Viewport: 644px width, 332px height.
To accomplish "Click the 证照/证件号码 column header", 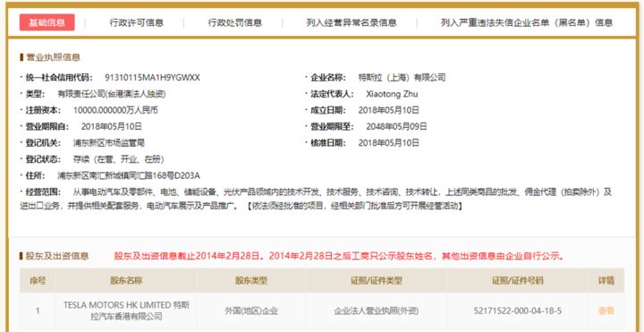I will [x=518, y=281].
